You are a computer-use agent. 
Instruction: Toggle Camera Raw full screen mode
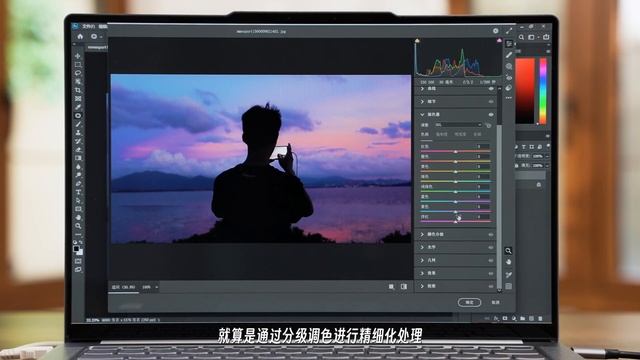509,31
